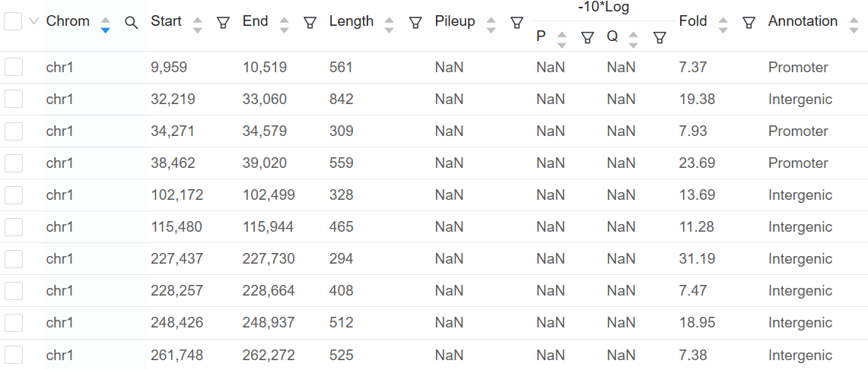Open the Length column filter icon
Viewport: 868px width, 370px height.
tap(415, 23)
